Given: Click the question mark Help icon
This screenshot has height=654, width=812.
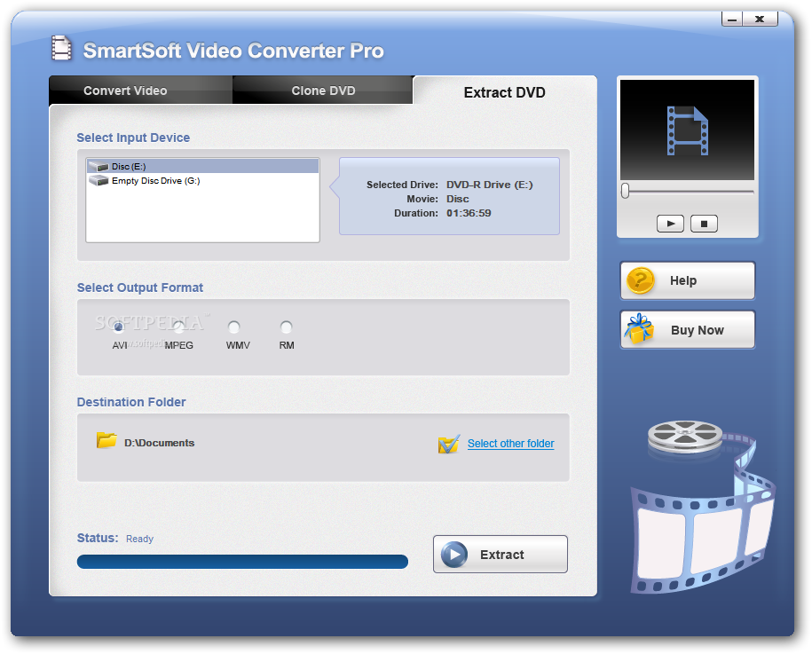Looking at the screenshot, I should pyautogui.click(x=641, y=280).
